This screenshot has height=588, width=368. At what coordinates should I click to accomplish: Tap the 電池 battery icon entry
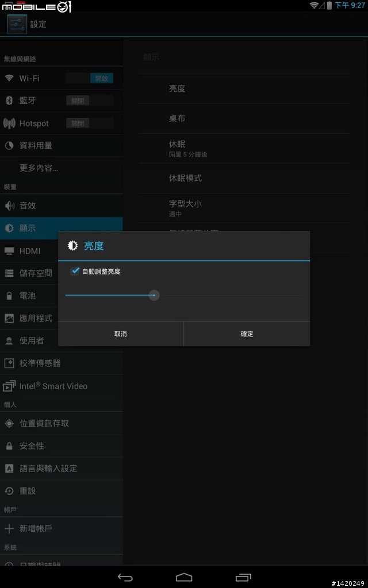click(x=9, y=296)
